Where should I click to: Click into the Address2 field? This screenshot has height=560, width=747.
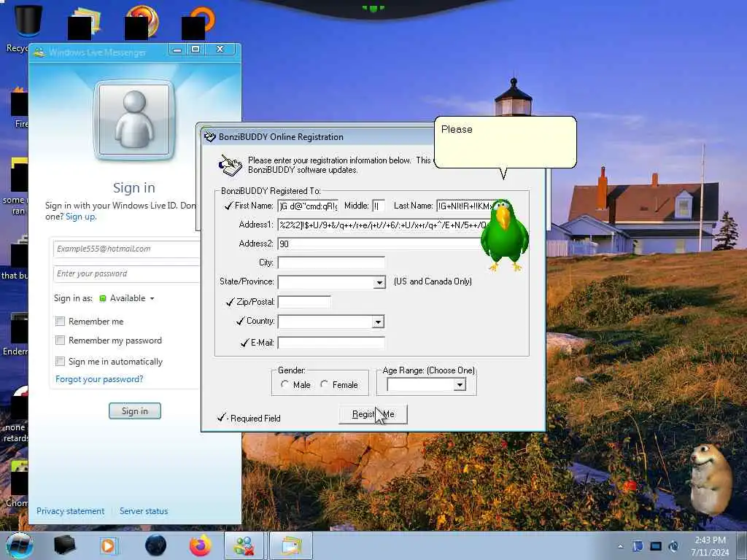[380, 244]
